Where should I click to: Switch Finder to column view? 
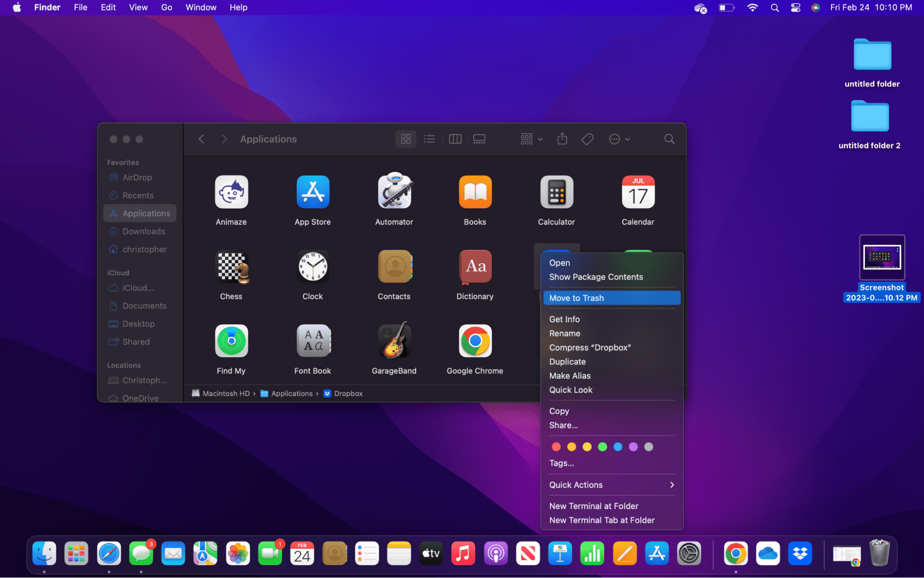click(455, 139)
